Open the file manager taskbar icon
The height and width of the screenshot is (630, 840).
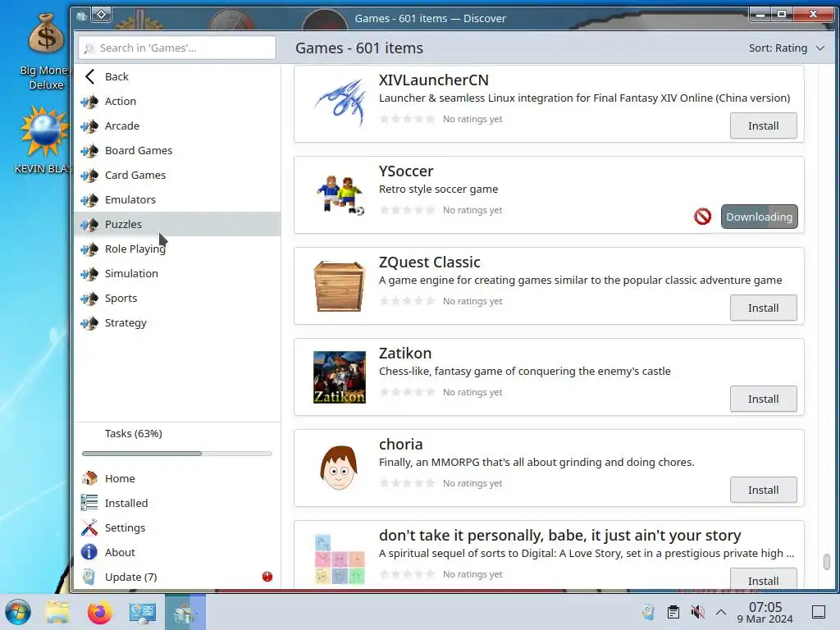[57, 612]
